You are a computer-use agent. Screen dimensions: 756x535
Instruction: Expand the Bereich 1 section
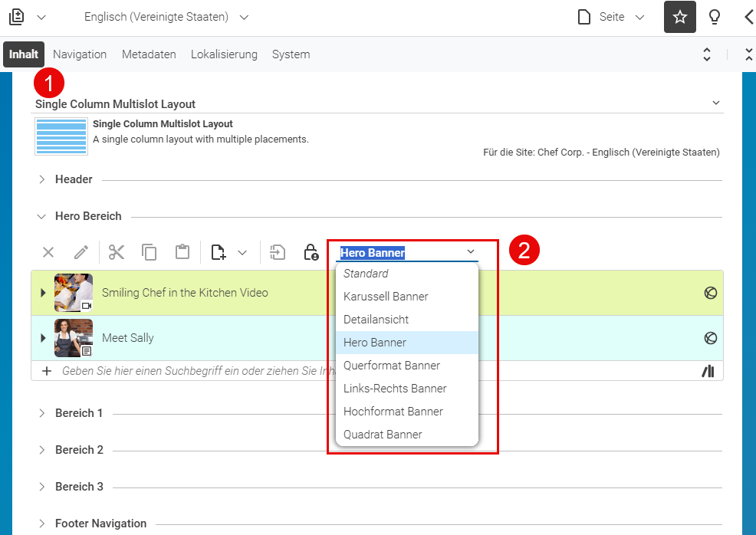point(42,413)
